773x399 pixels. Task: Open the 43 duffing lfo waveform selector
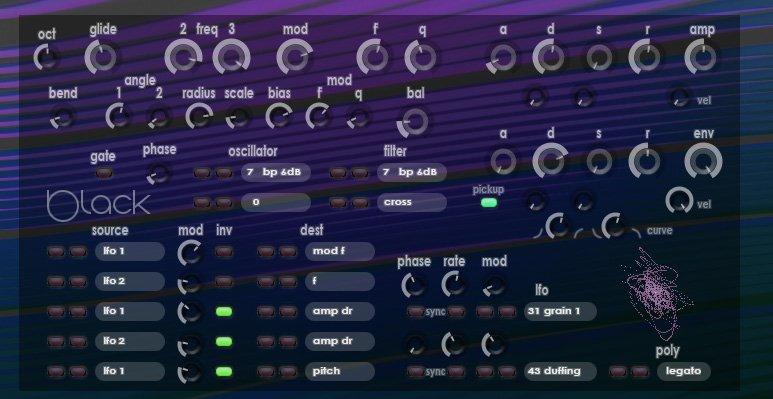tap(561, 371)
